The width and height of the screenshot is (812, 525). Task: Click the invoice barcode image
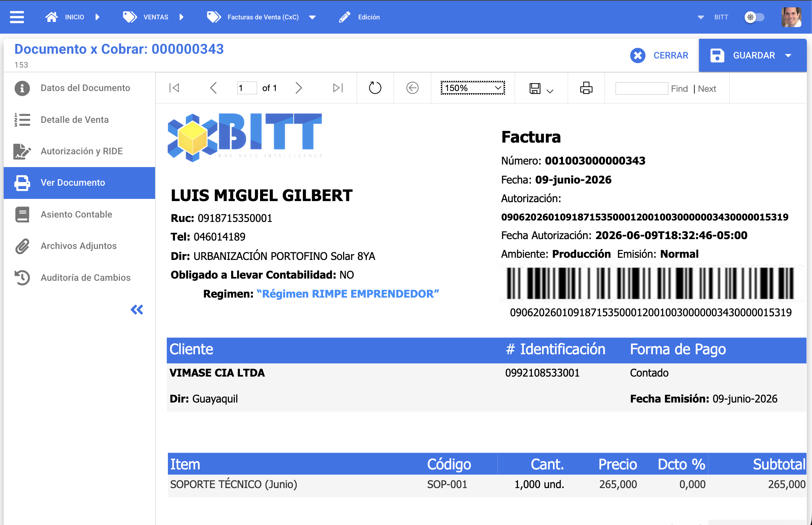tap(650, 283)
